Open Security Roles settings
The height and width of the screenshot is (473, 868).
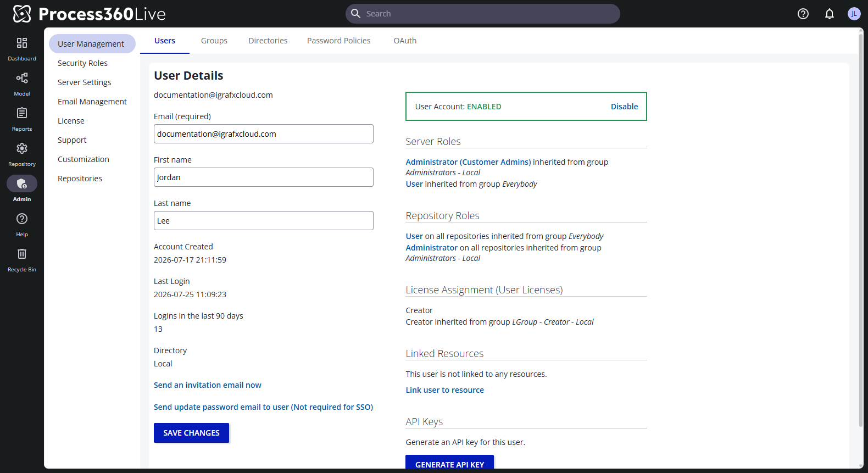(x=82, y=63)
